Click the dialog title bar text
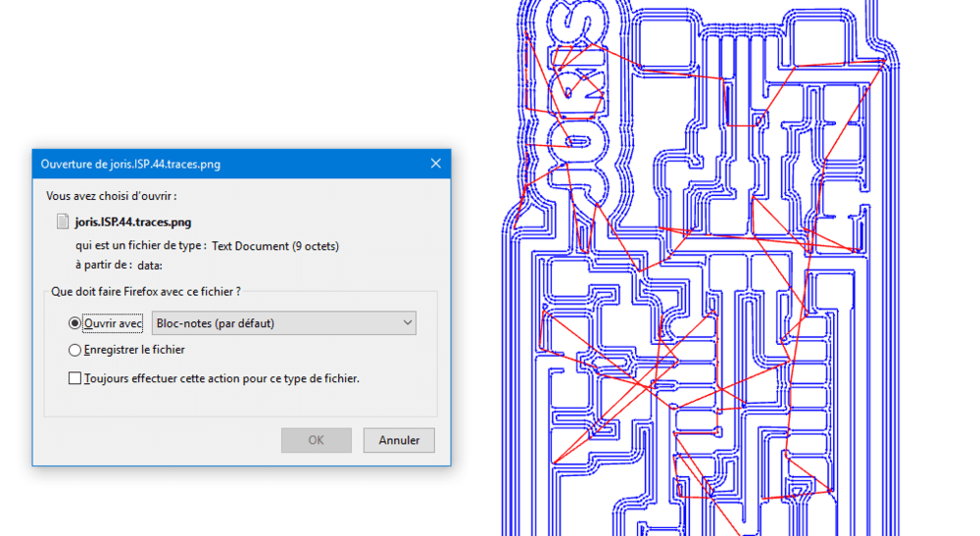 pos(130,165)
